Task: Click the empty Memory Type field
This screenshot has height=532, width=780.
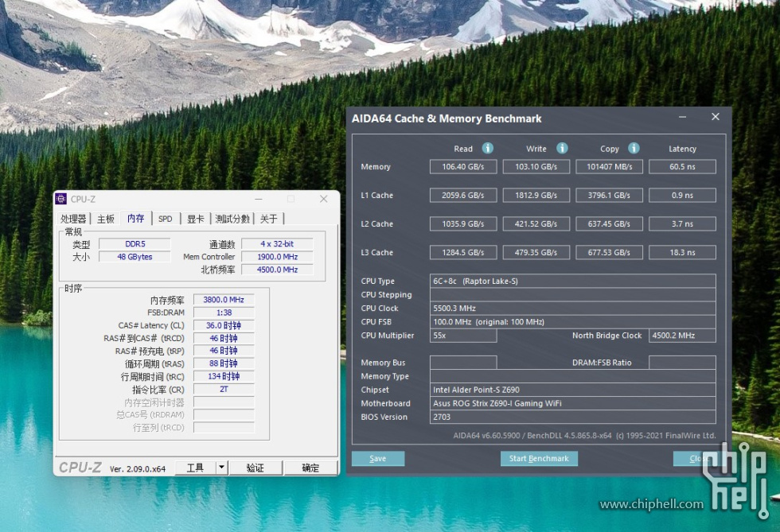Action: pos(572,376)
